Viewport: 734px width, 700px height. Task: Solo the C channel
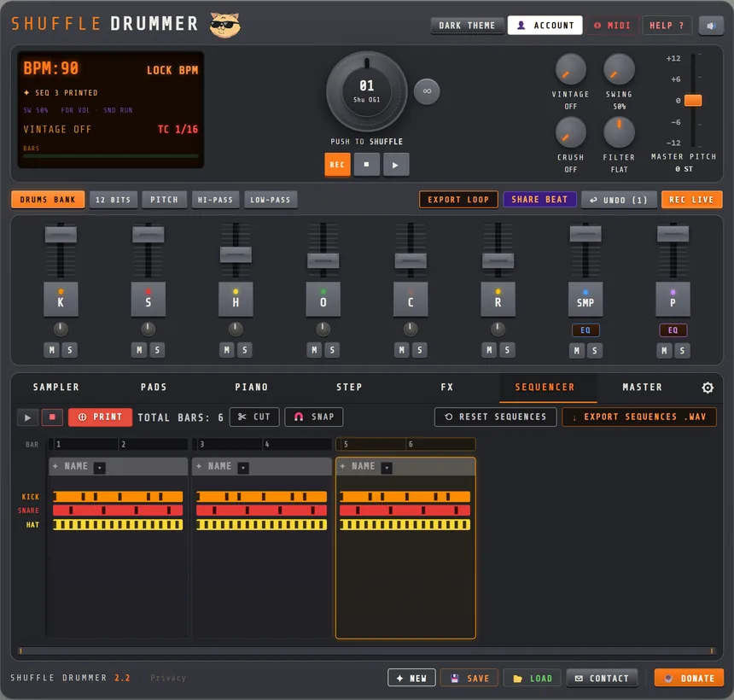tap(420, 350)
